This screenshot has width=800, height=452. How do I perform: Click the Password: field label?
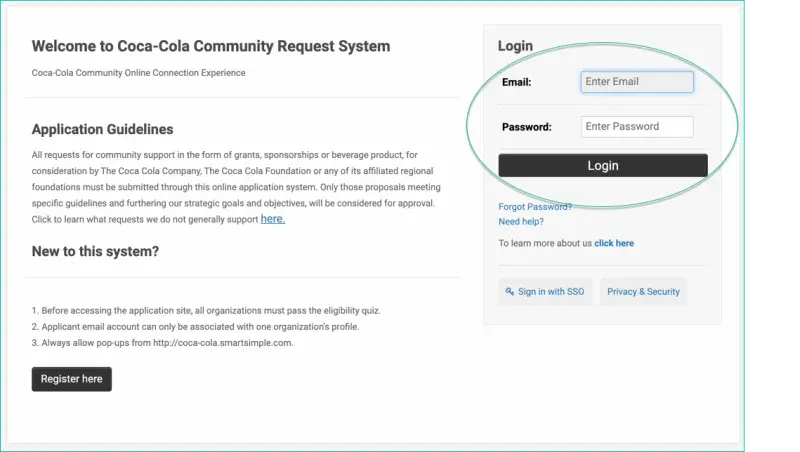(x=526, y=127)
